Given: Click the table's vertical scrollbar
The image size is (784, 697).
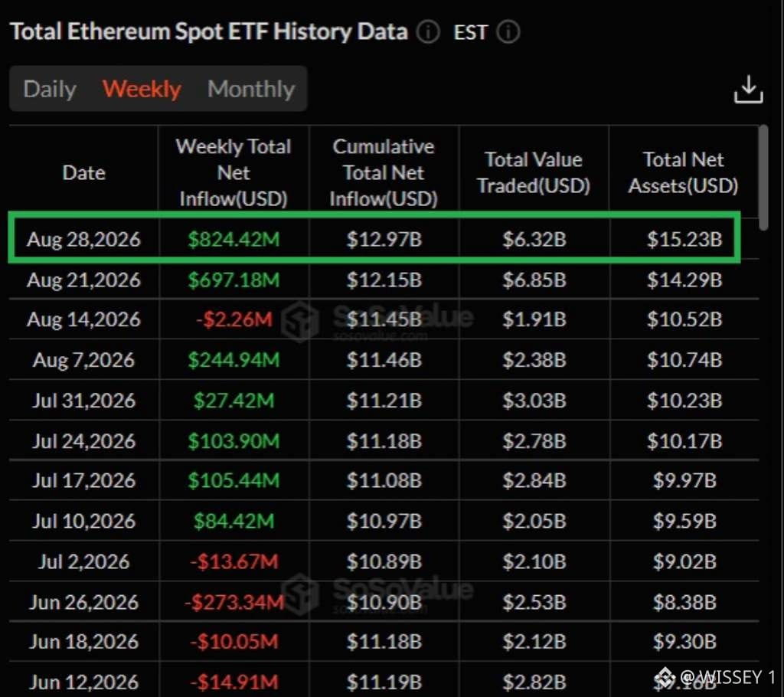Looking at the screenshot, I should point(763,178).
